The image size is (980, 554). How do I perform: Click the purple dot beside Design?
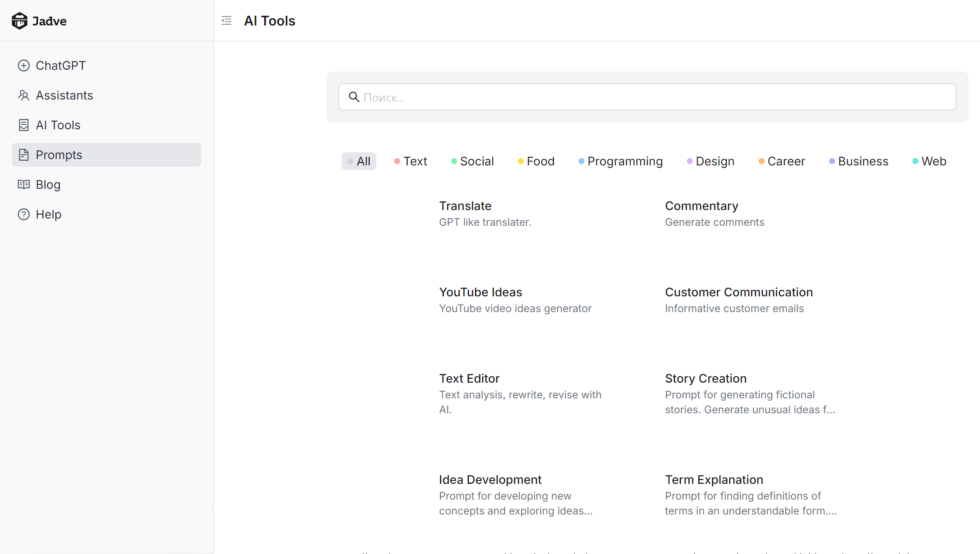click(x=690, y=161)
